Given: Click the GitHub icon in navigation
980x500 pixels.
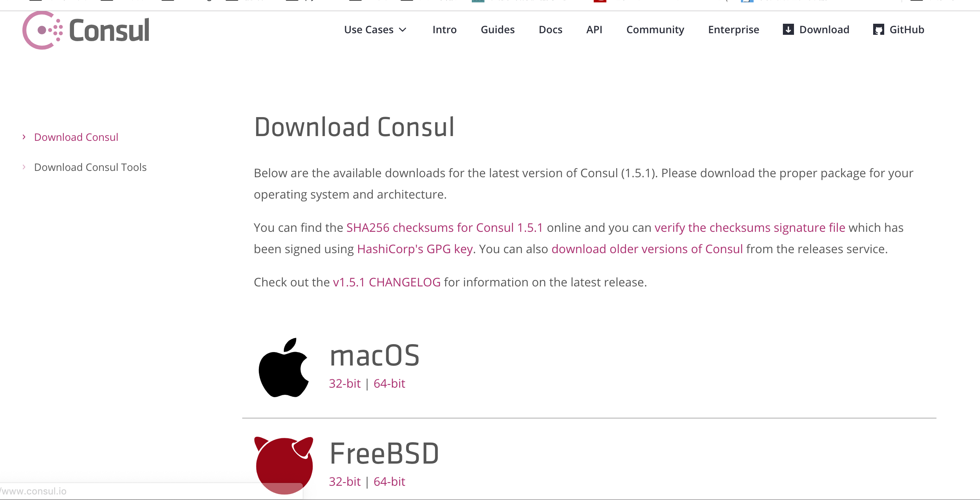Looking at the screenshot, I should point(880,29).
